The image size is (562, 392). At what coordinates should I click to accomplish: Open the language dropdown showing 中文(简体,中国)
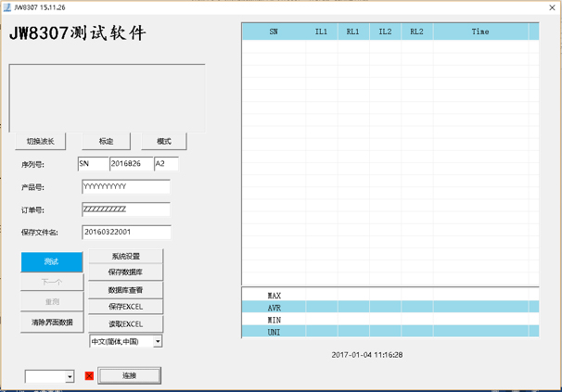point(126,341)
